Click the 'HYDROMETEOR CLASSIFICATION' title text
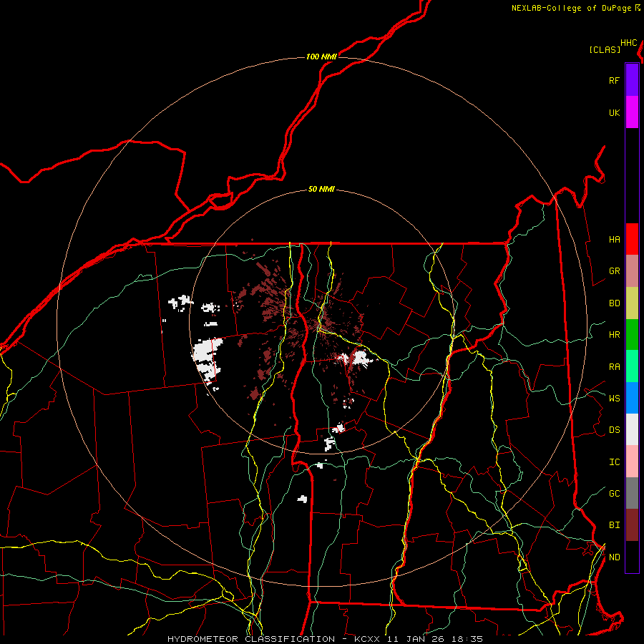 tap(251, 639)
